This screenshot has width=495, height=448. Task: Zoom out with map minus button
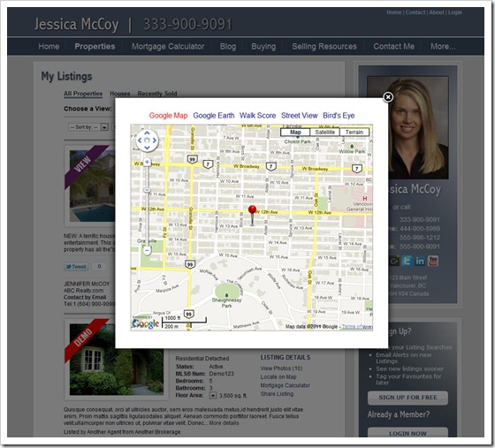tap(147, 250)
